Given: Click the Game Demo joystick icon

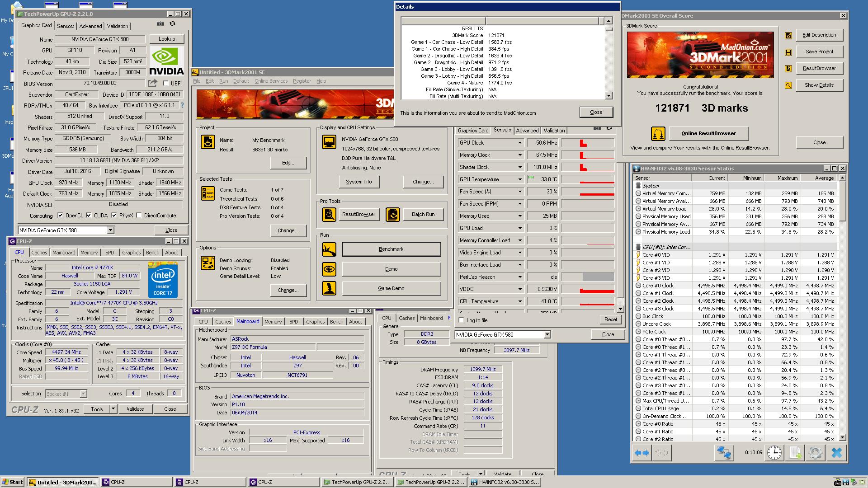Looking at the screenshot, I should click(329, 288).
